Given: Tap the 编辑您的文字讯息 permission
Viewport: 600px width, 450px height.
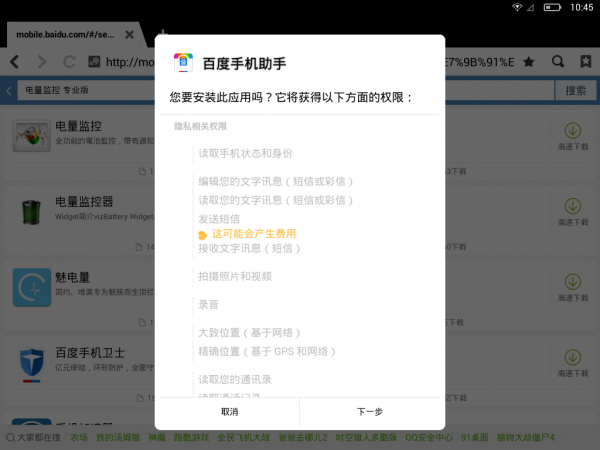Looking at the screenshot, I should 276,181.
